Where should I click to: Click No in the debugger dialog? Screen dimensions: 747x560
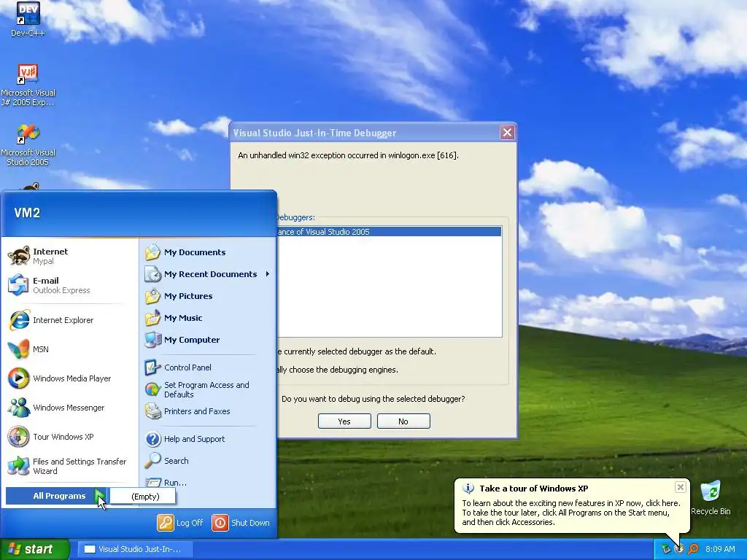point(403,421)
